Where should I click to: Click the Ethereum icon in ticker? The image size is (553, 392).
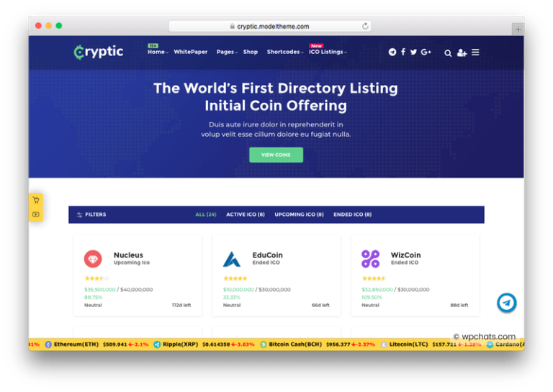(48, 345)
